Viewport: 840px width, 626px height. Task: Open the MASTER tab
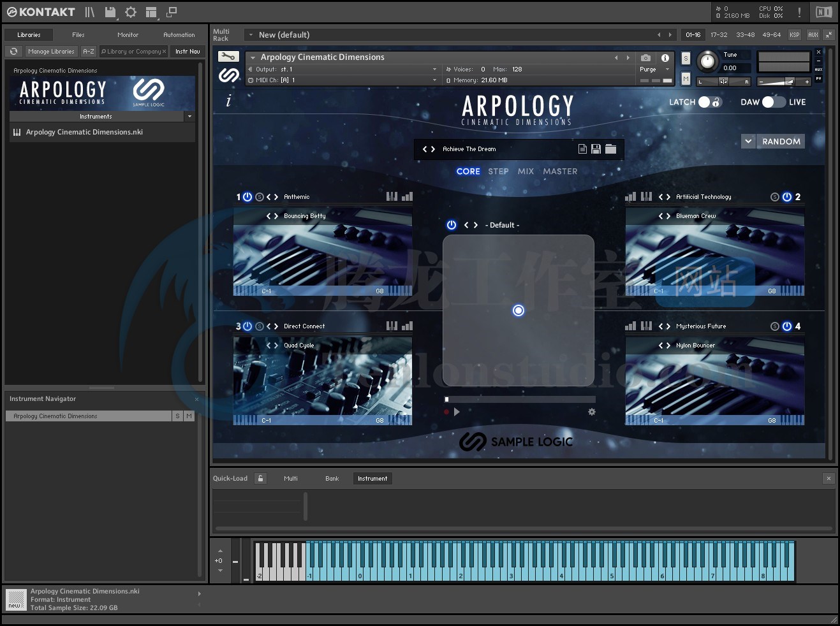(x=560, y=171)
